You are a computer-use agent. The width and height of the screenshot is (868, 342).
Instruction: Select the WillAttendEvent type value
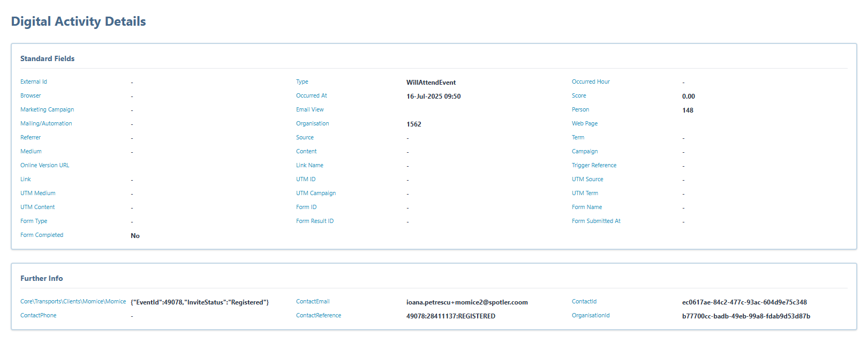[431, 83]
